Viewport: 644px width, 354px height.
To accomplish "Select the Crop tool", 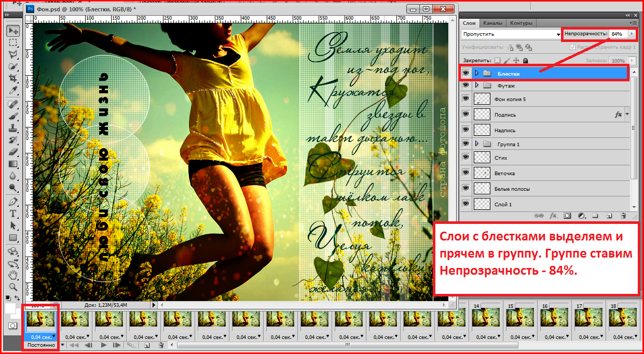I will (13, 78).
